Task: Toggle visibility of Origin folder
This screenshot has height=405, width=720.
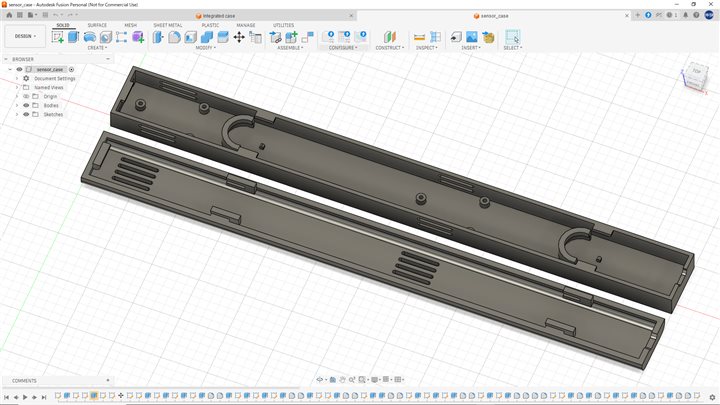Action: tap(26, 96)
